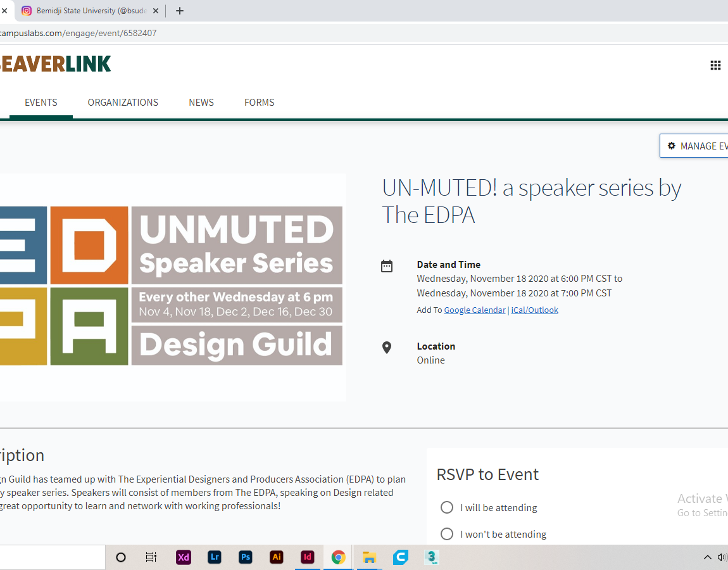Viewport: 728px width, 570px height.
Task: Open Adobe XD from the taskbar
Action: [x=184, y=557]
